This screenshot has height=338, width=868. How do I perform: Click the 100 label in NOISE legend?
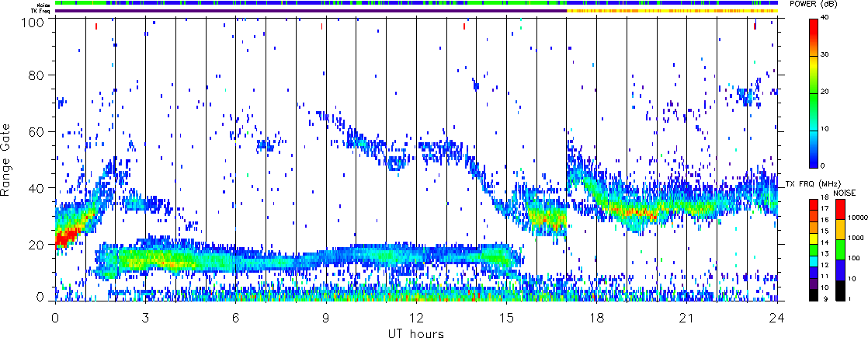(853, 258)
